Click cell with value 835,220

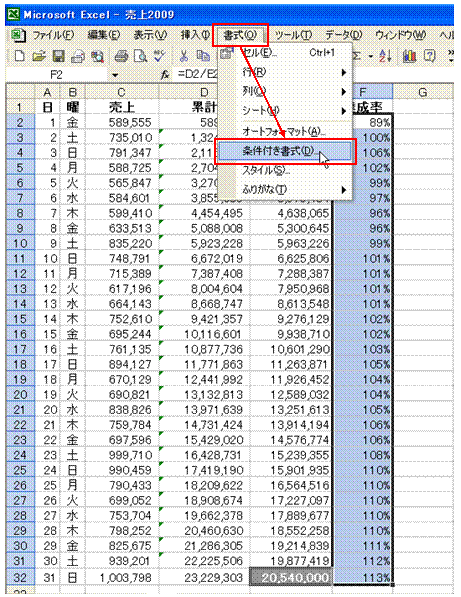[121, 243]
